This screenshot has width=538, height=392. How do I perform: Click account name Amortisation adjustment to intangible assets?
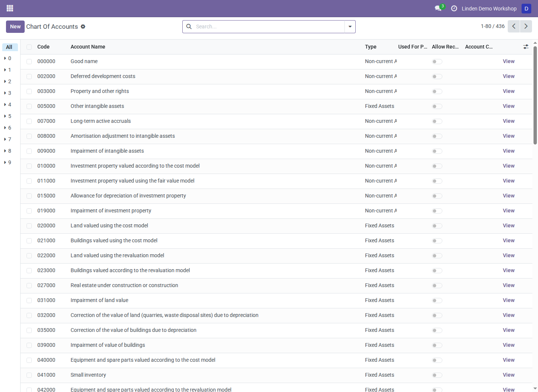123,136
